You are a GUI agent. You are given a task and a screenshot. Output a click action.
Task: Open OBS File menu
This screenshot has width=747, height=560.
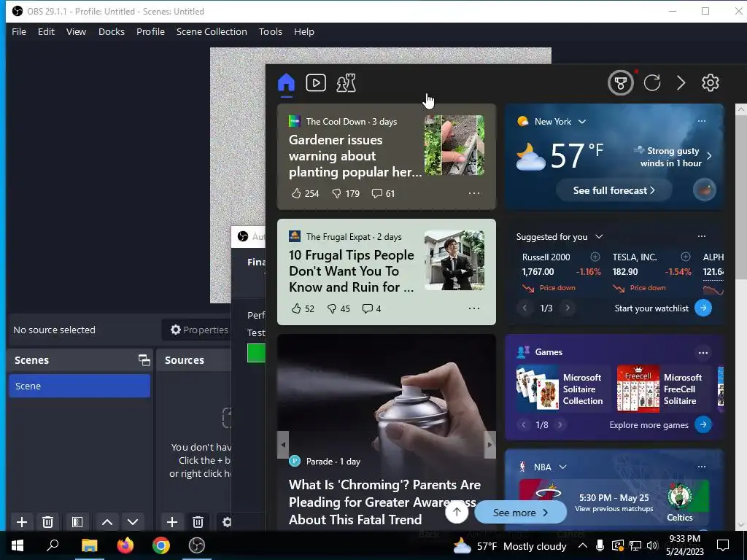click(x=19, y=31)
